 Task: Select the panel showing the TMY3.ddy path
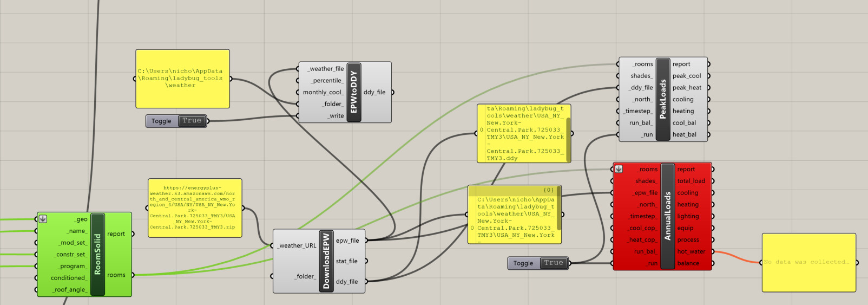click(x=523, y=133)
